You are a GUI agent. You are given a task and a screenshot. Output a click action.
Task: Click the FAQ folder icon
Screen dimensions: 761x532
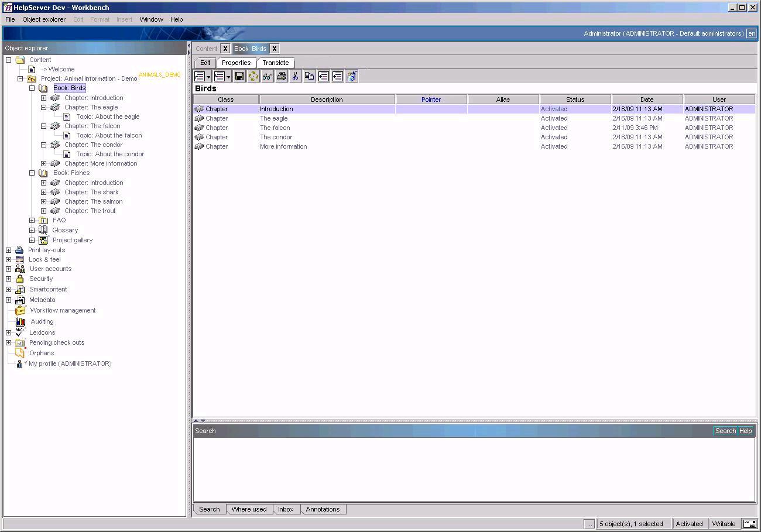pos(43,220)
